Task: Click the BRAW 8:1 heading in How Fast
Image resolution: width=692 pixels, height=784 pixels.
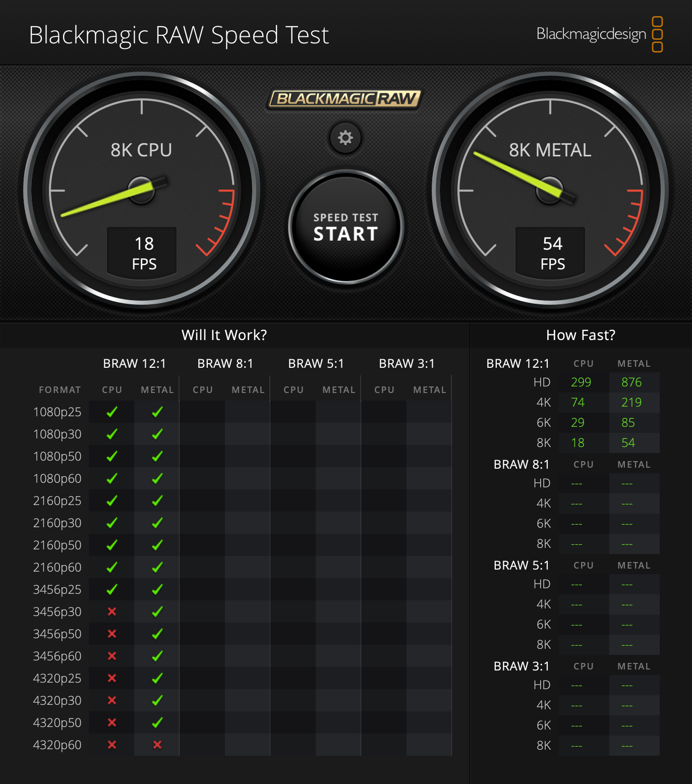Action: coord(522,465)
